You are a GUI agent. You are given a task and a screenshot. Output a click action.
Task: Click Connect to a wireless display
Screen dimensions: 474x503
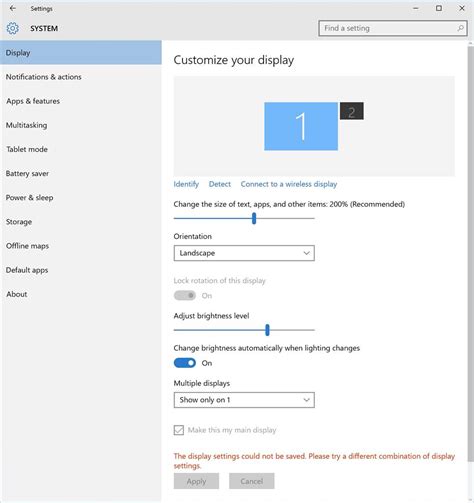[289, 184]
